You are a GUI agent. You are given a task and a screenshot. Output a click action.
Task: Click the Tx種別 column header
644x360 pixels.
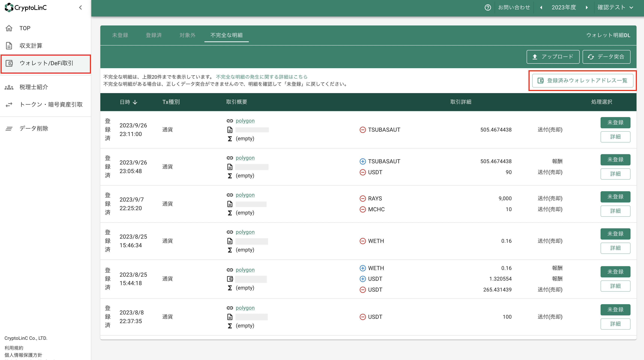point(171,102)
